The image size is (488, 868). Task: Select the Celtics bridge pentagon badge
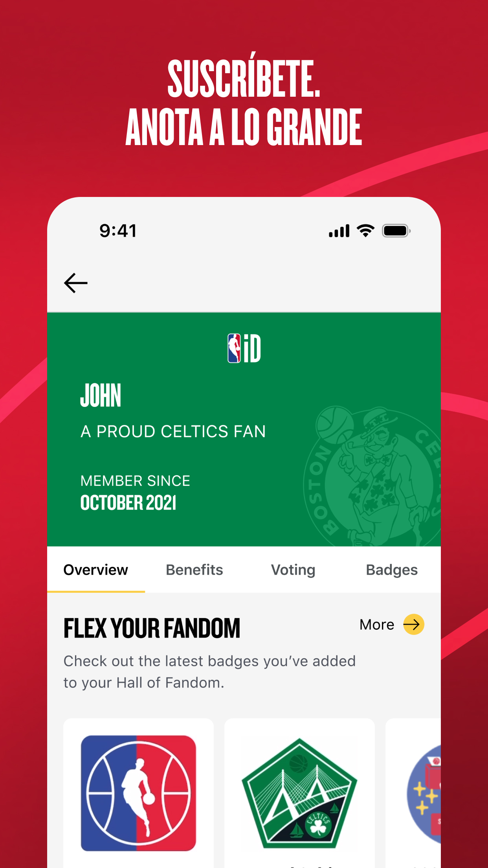click(299, 793)
